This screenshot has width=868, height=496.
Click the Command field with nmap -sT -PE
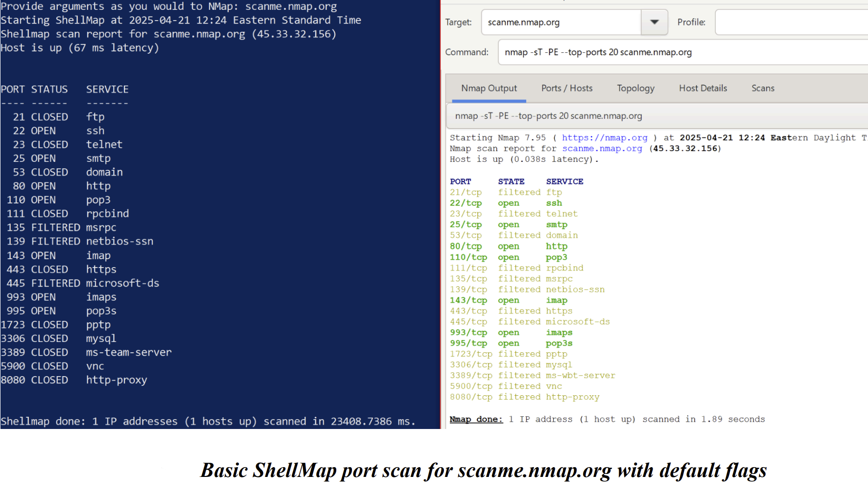683,52
